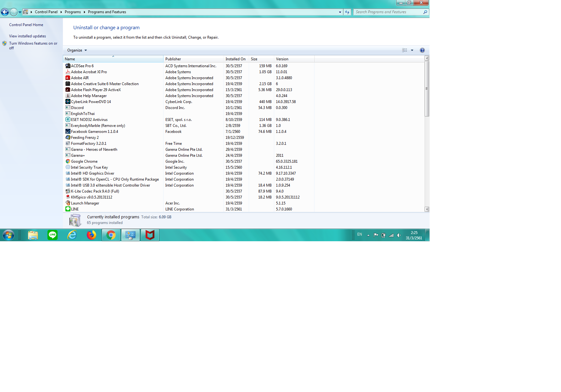Click the Launch Manager icon

(x=68, y=203)
